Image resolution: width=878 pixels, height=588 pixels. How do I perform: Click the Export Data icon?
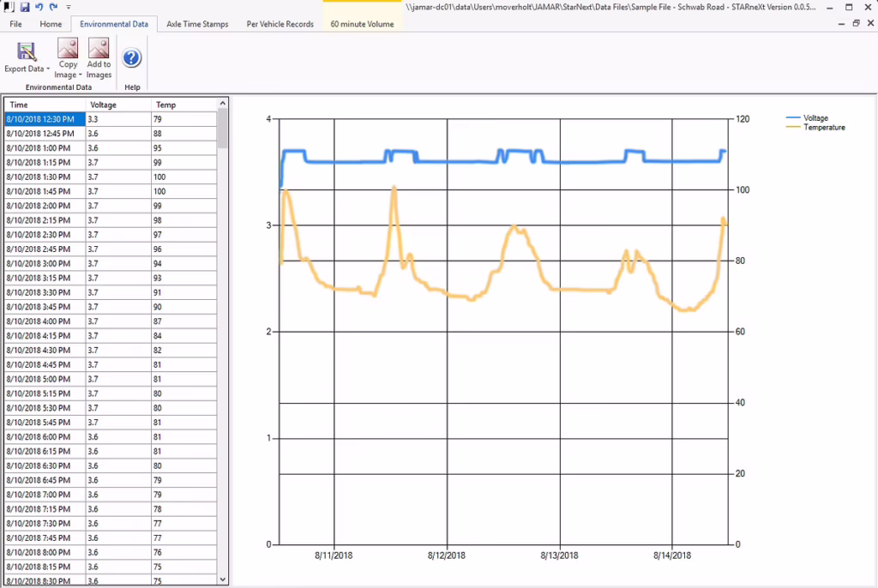pos(26,51)
